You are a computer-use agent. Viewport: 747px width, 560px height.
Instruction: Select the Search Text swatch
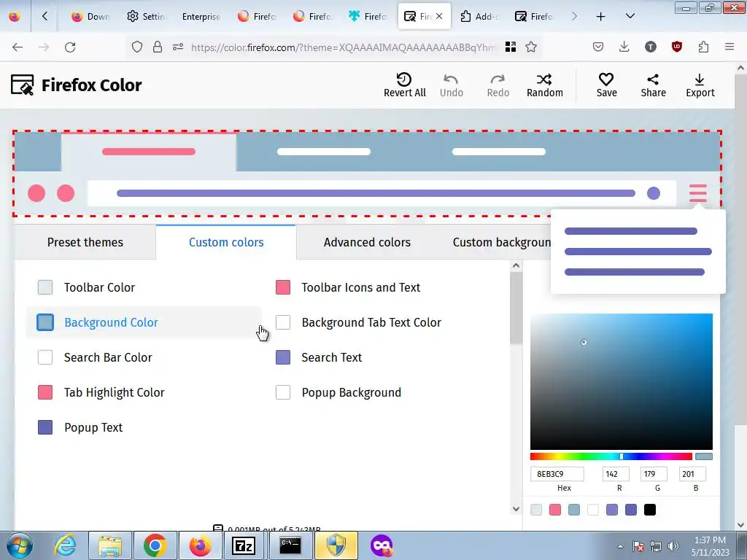point(283,357)
